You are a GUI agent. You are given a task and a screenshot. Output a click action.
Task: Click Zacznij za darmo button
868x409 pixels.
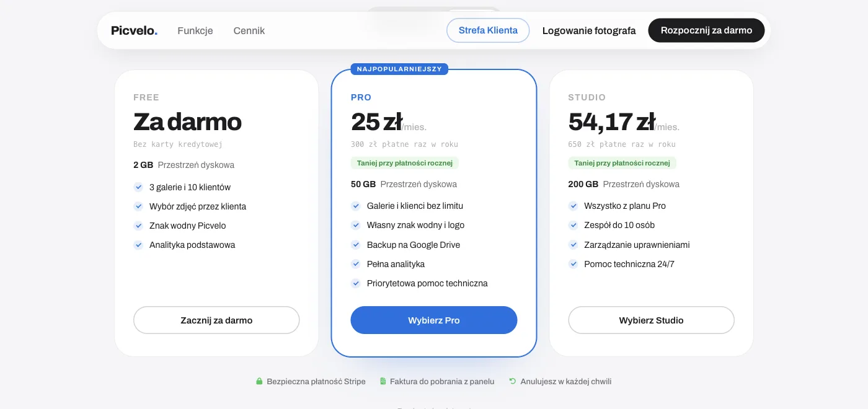tap(216, 320)
